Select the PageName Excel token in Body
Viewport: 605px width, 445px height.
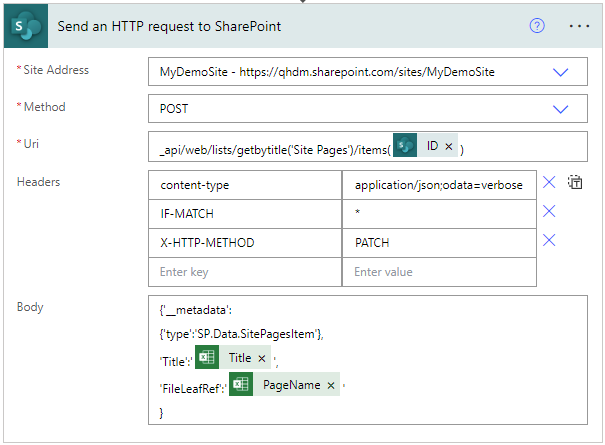pyautogui.click(x=284, y=384)
